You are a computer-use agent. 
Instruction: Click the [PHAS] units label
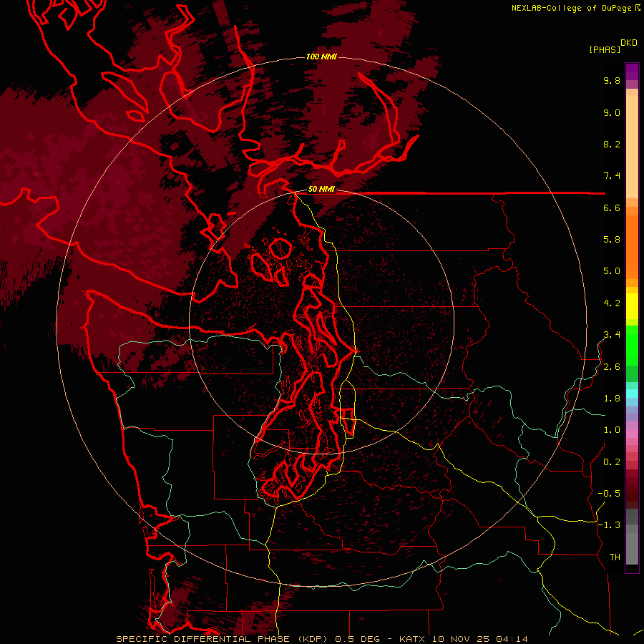[x=605, y=49]
